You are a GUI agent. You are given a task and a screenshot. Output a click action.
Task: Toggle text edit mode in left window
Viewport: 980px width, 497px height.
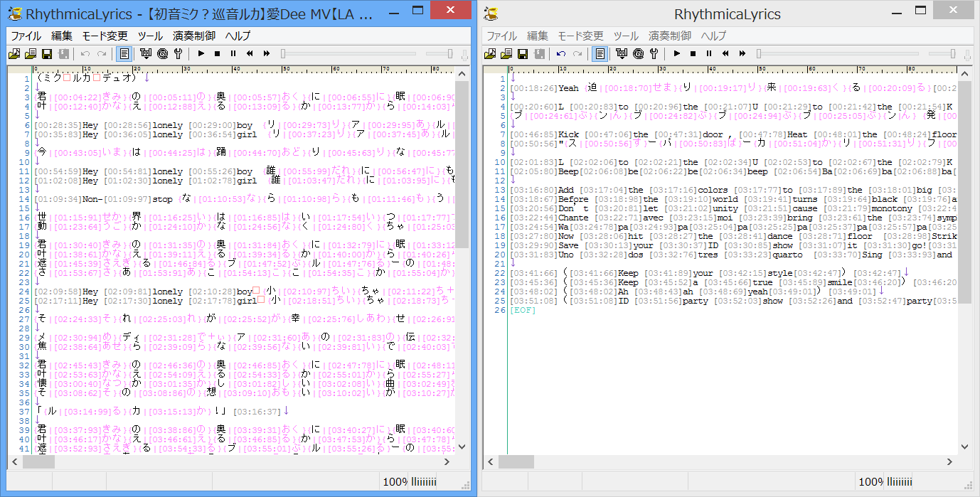(124, 53)
